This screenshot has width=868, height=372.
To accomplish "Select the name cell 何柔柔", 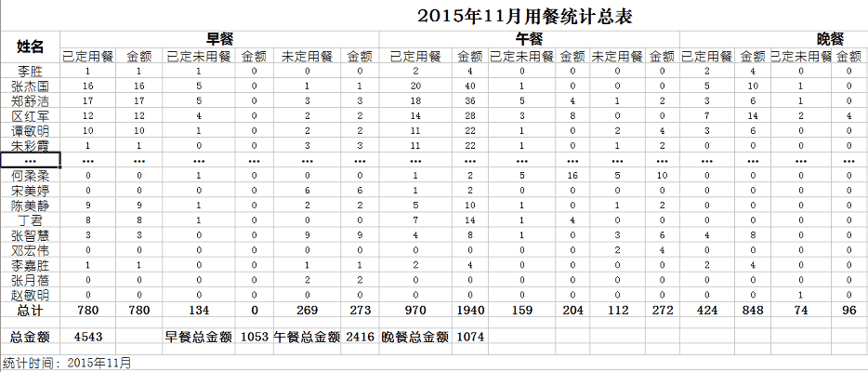I will 31,175.
